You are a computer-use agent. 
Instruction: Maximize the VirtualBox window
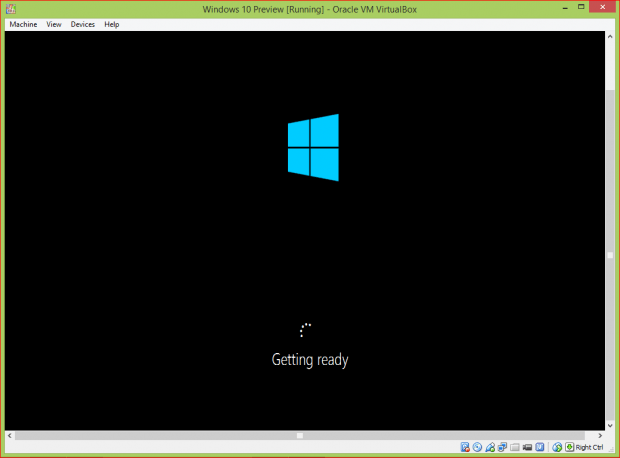click(x=581, y=7)
